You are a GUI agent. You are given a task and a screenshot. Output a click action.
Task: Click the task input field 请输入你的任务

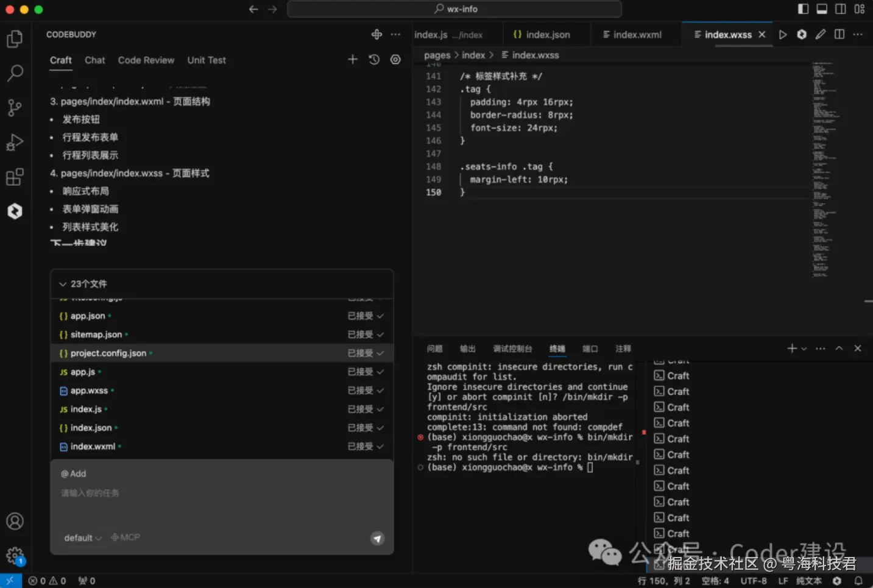click(222, 493)
